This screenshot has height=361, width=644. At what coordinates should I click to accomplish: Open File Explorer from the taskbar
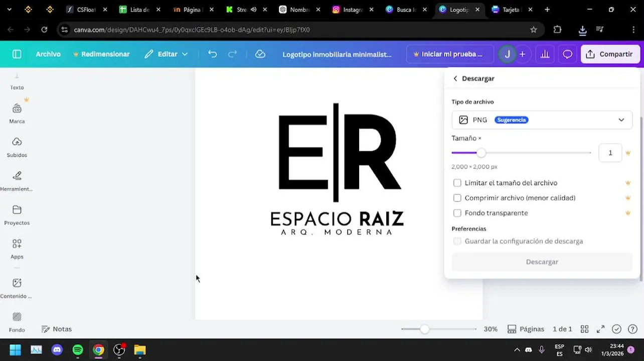point(140,350)
